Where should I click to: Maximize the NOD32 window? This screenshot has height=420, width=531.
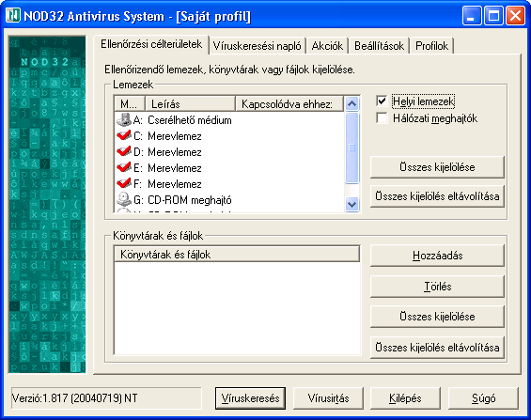click(x=493, y=16)
